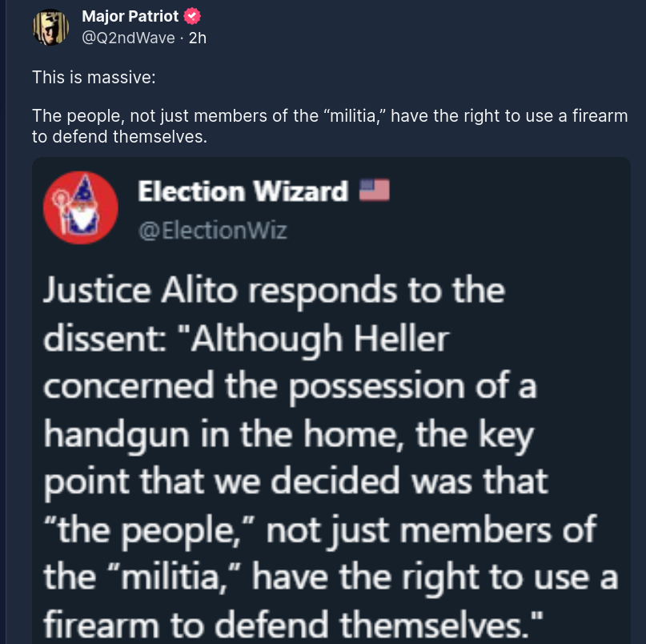Click the post line starting "The people, not just"
The width and height of the screenshot is (646, 644).
click(329, 116)
